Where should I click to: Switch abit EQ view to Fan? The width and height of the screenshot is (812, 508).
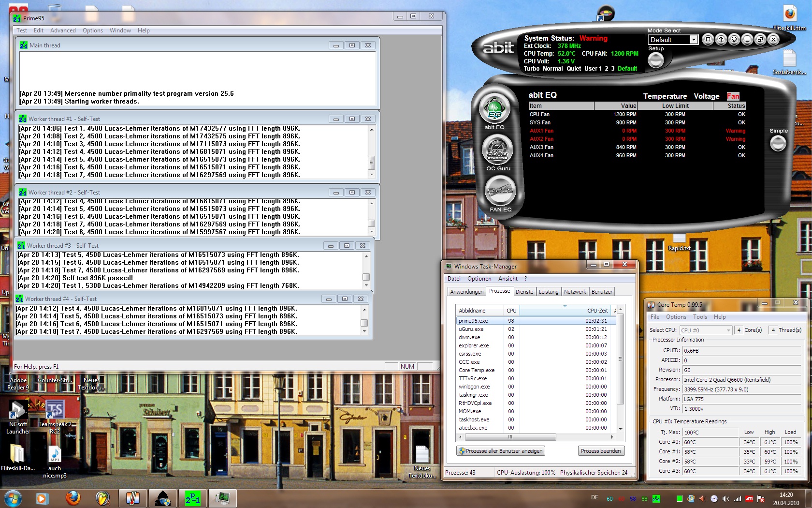click(x=733, y=96)
